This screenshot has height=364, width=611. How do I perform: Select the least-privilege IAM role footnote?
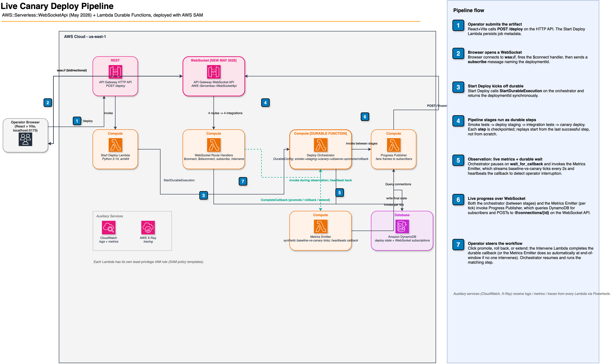click(x=149, y=262)
